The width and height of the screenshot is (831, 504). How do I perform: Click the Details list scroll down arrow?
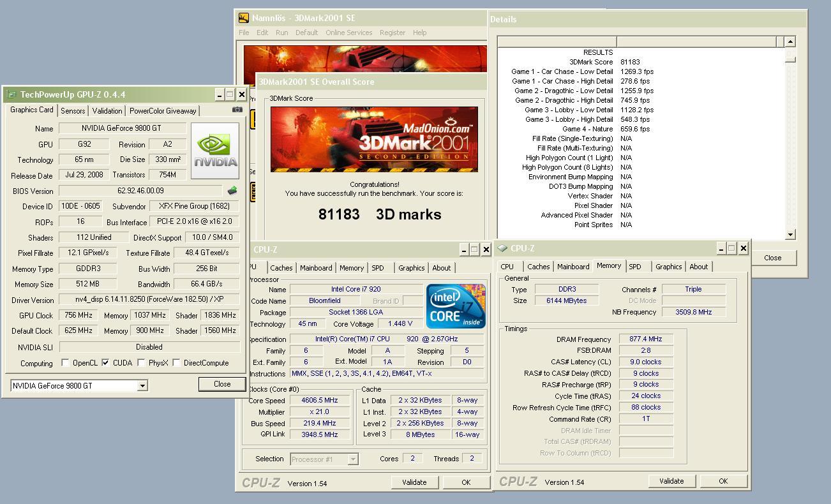pos(790,235)
